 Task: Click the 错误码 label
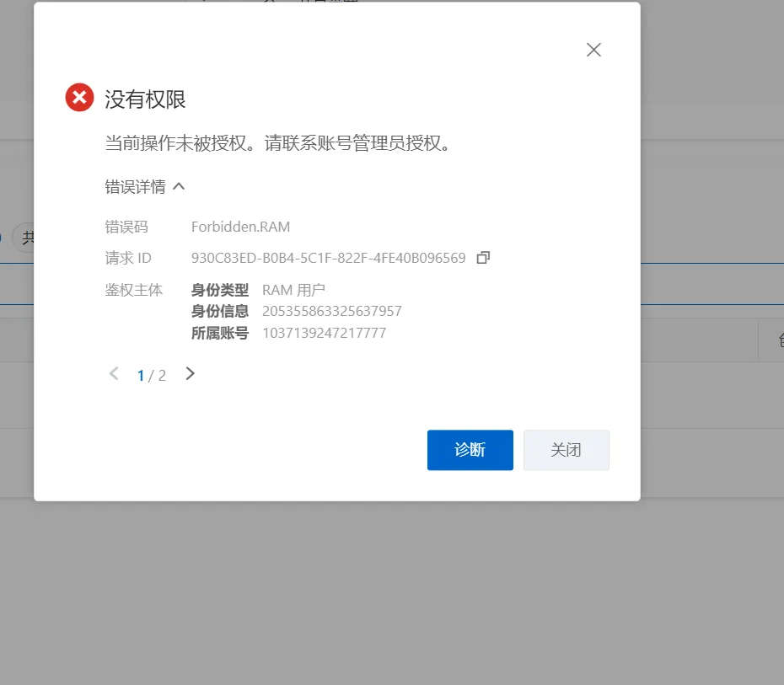click(126, 227)
